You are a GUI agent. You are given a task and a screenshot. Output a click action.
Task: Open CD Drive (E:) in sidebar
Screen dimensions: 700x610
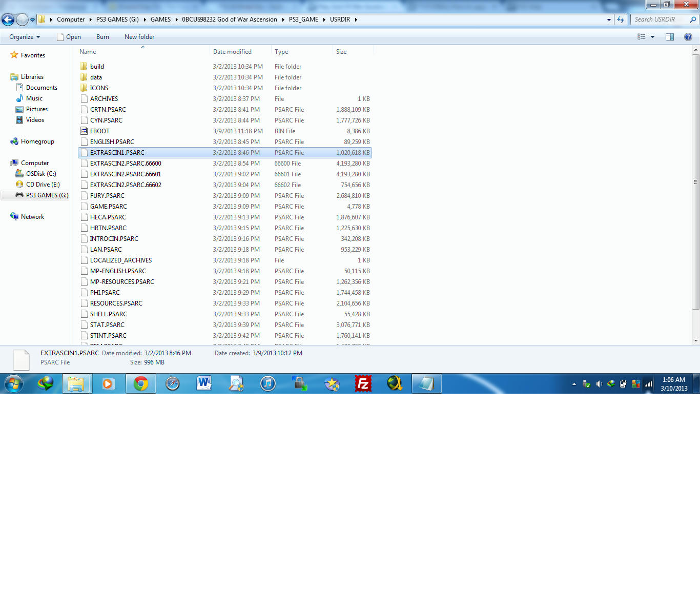[43, 185]
